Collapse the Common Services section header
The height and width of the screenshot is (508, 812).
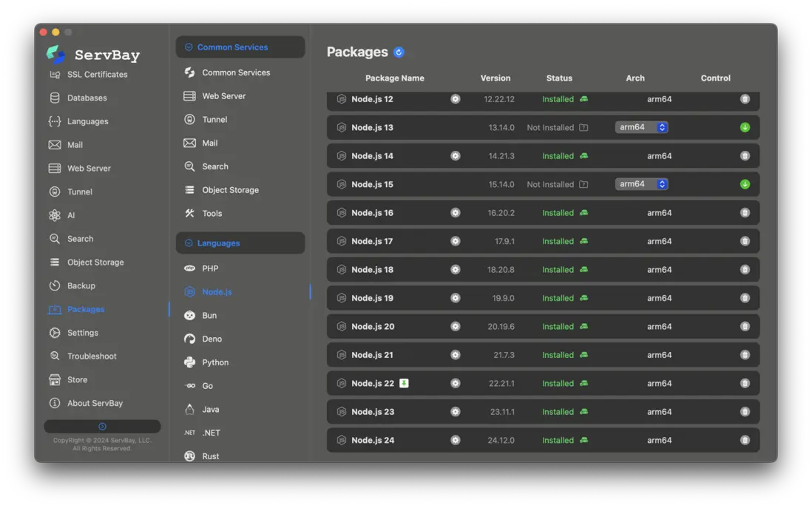tap(240, 47)
